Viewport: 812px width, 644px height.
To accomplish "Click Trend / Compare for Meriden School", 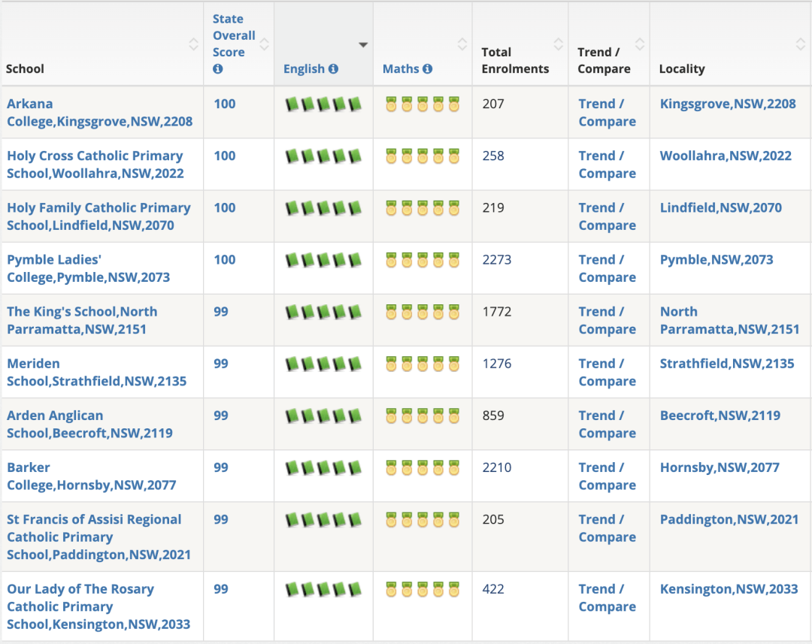I will click(x=607, y=372).
